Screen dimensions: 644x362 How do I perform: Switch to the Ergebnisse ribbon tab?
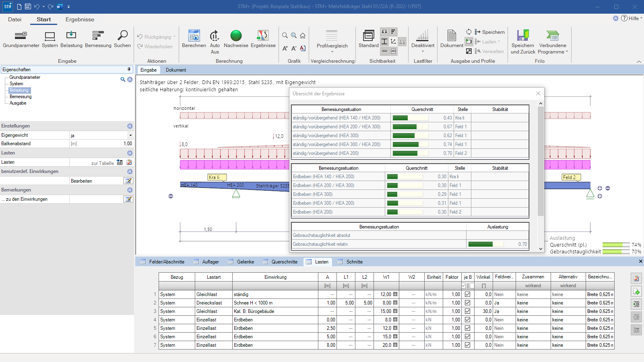click(x=80, y=19)
